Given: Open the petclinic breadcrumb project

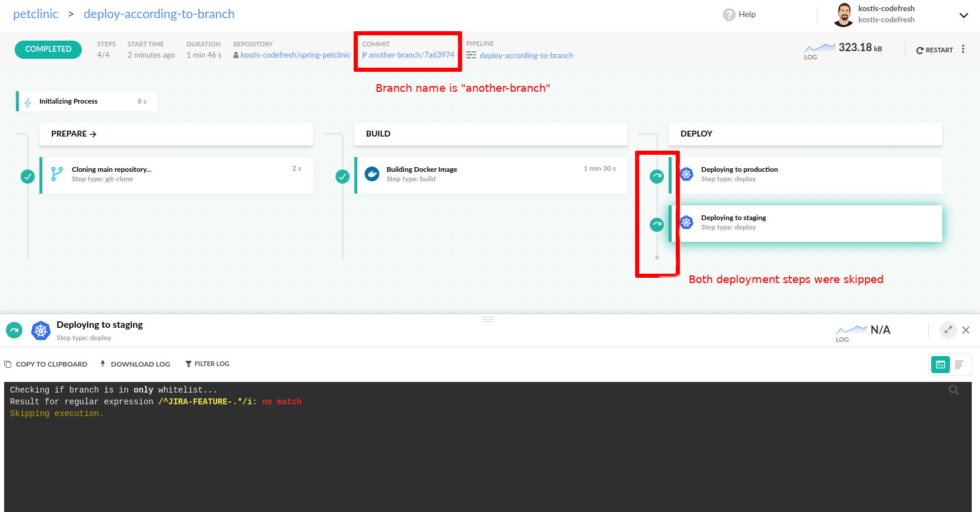Looking at the screenshot, I should tap(35, 14).
